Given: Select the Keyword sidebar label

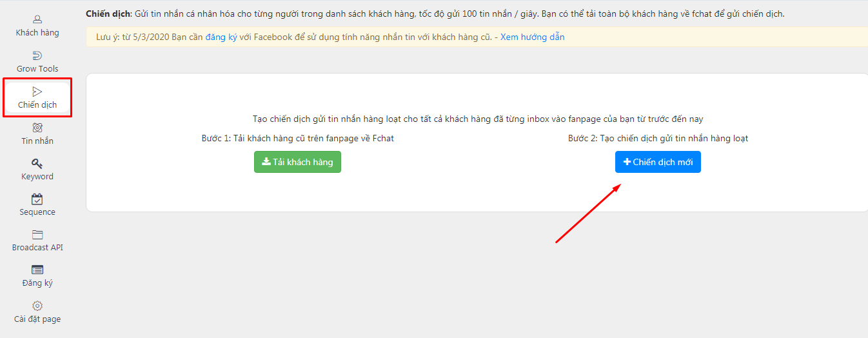Looking at the screenshot, I should pyautogui.click(x=37, y=177).
